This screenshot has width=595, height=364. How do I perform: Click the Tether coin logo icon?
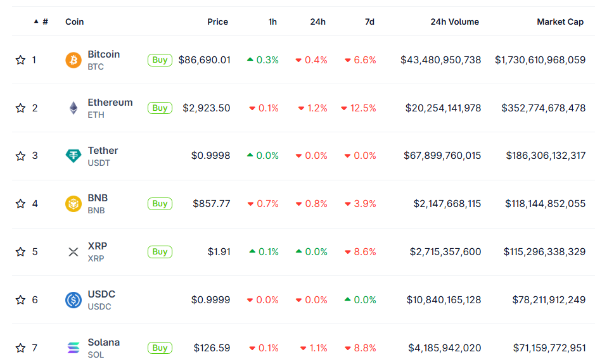point(74,156)
